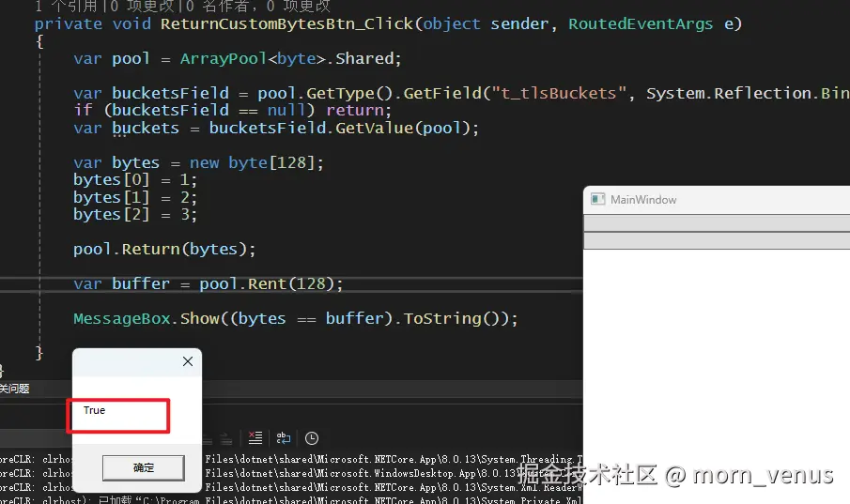Click the MainWindow app icon in its title bar
This screenshot has height=504, width=850.
[x=597, y=199]
